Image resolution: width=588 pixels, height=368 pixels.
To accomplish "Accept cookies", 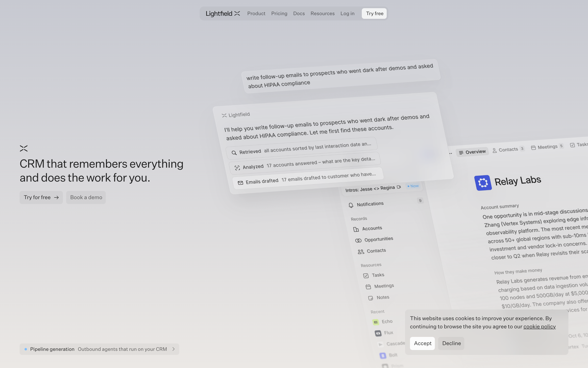I will point(422,343).
